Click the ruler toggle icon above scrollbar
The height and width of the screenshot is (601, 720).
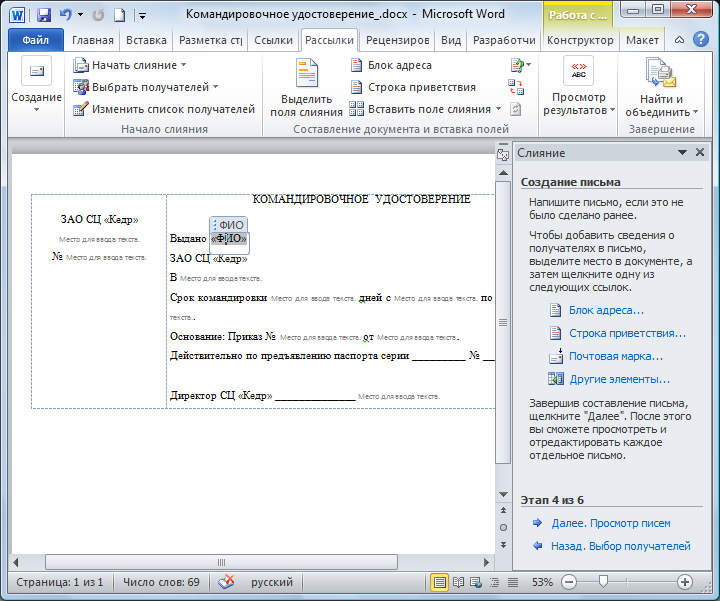(503, 155)
